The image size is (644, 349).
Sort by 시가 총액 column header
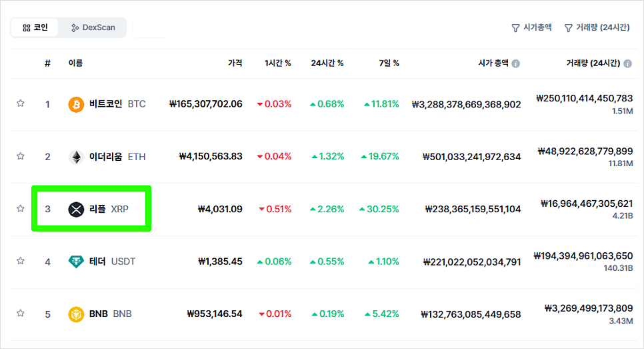tap(493, 63)
